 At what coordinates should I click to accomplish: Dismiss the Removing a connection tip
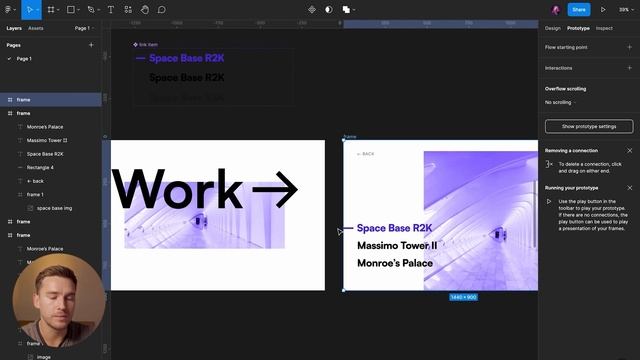click(x=629, y=151)
